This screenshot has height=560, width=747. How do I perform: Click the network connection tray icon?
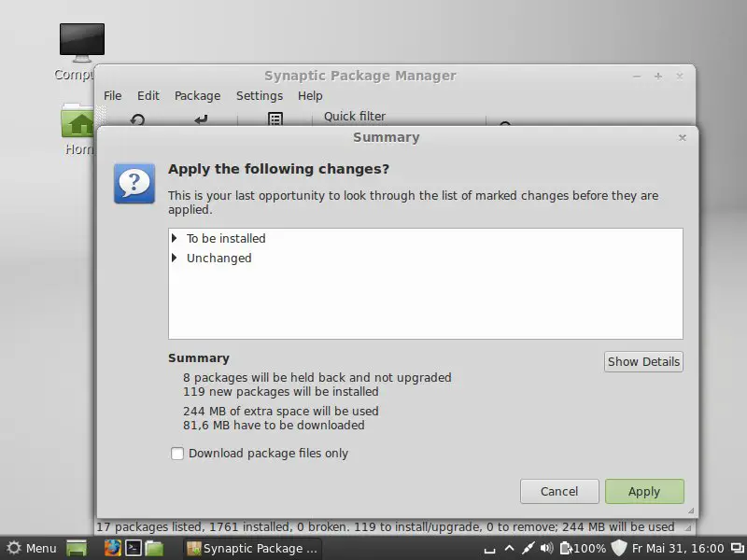[528, 549]
